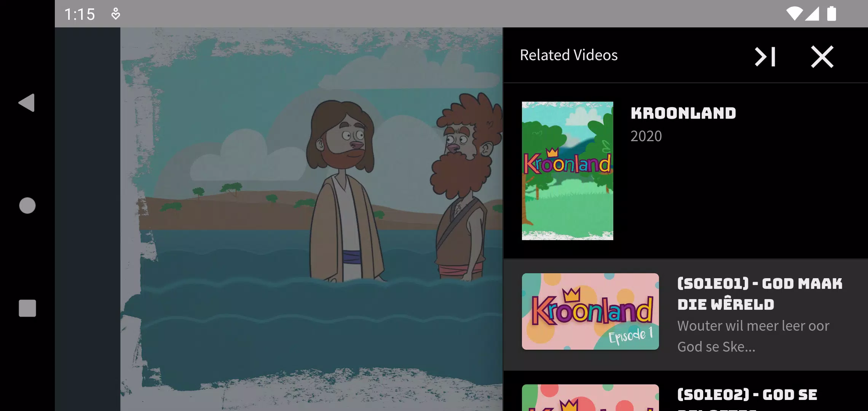Click the Related Videos heading
The height and width of the screenshot is (411, 868).
pos(569,55)
